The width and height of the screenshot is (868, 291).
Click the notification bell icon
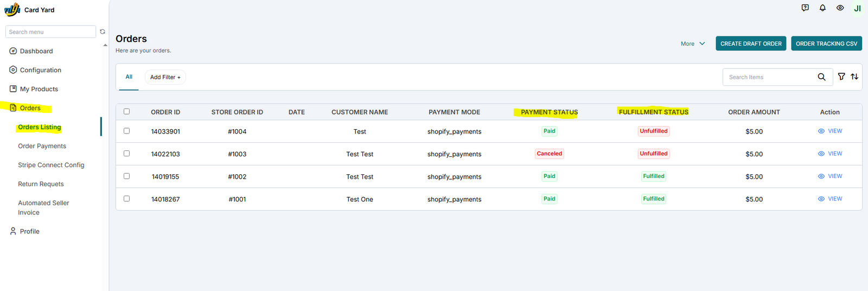[822, 8]
